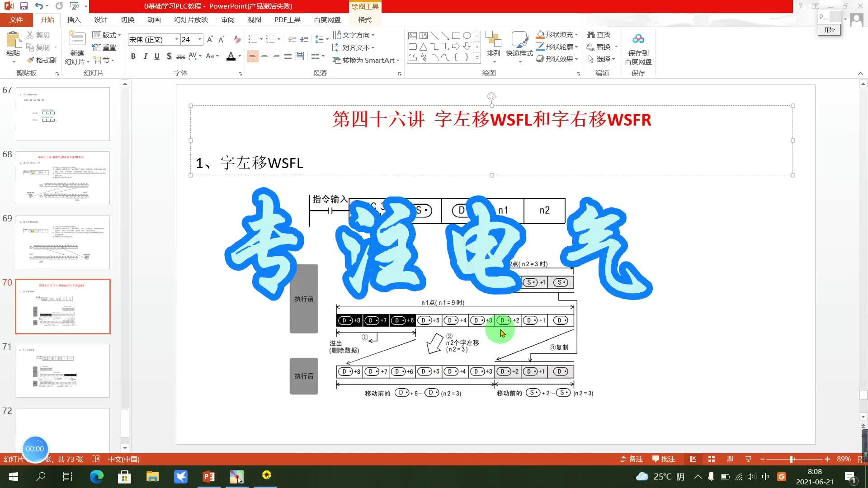
Task: Open the 文件 (File) menu
Action: coord(16,20)
